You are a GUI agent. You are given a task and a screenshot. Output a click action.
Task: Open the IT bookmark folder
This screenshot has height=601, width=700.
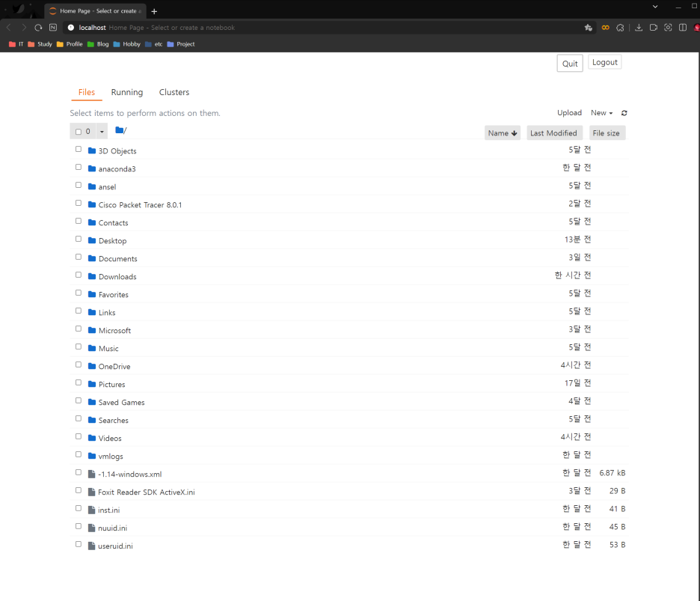[x=16, y=44]
